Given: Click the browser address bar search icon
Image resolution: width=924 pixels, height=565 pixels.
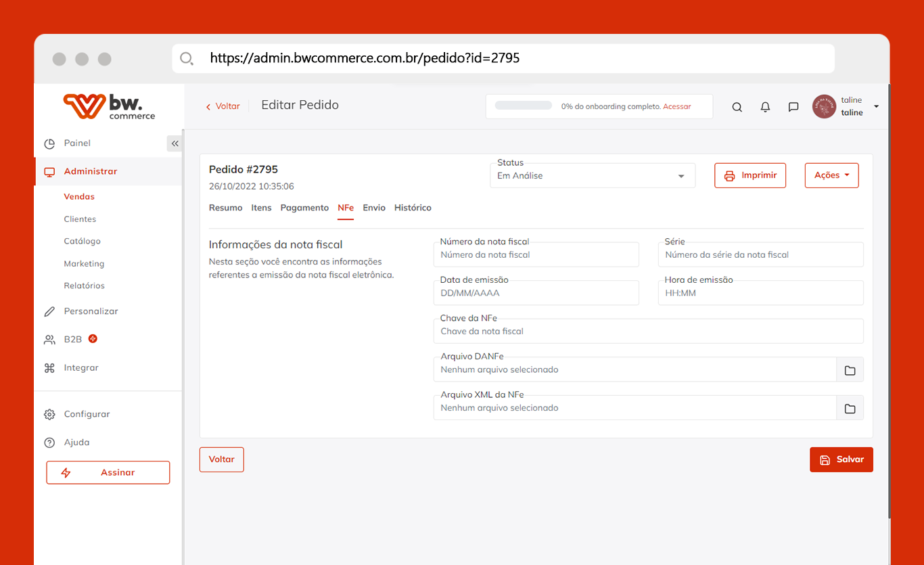Looking at the screenshot, I should (187, 58).
